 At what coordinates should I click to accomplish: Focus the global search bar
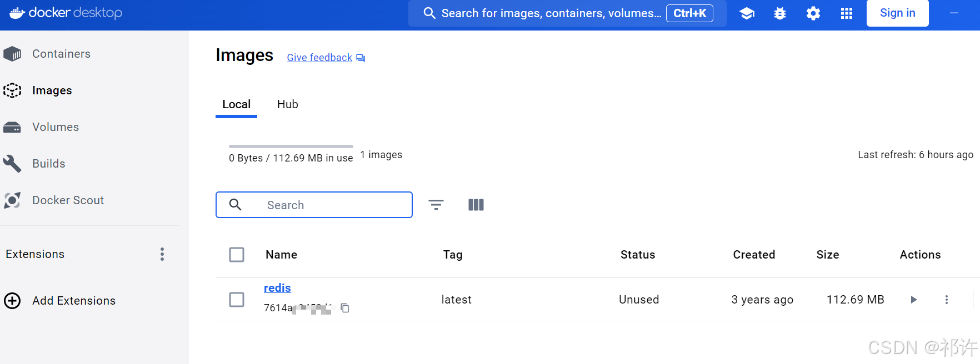(x=567, y=13)
